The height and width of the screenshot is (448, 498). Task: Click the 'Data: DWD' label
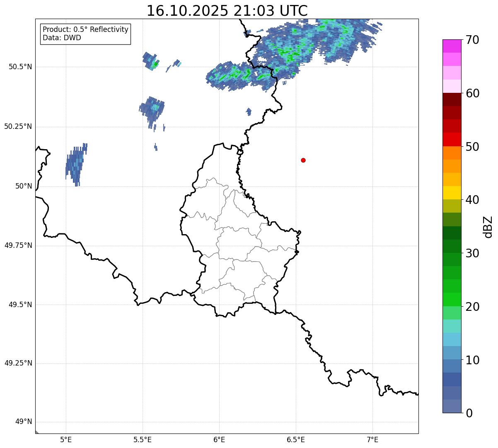62,38
